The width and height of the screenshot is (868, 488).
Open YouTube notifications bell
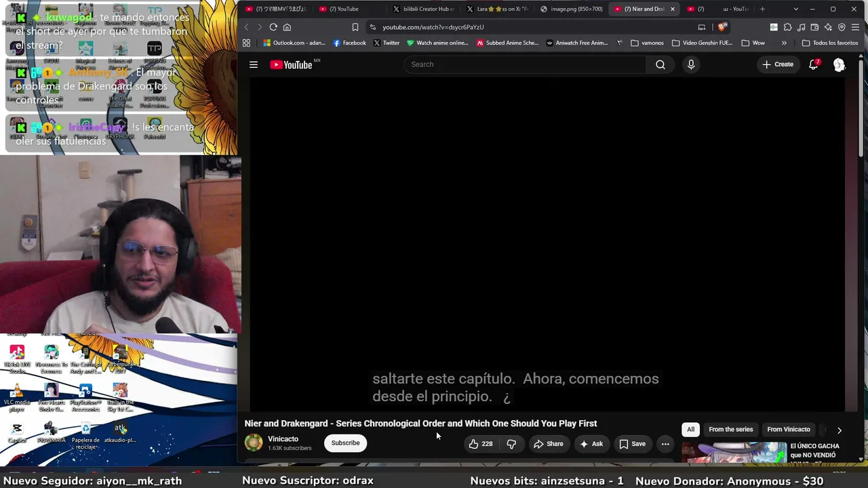tap(813, 64)
